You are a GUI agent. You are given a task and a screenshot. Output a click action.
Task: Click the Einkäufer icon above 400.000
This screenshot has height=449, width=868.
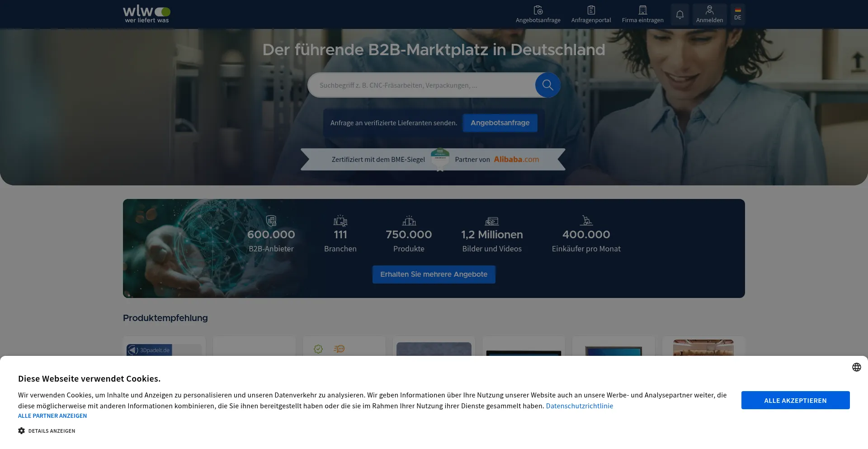(586, 221)
